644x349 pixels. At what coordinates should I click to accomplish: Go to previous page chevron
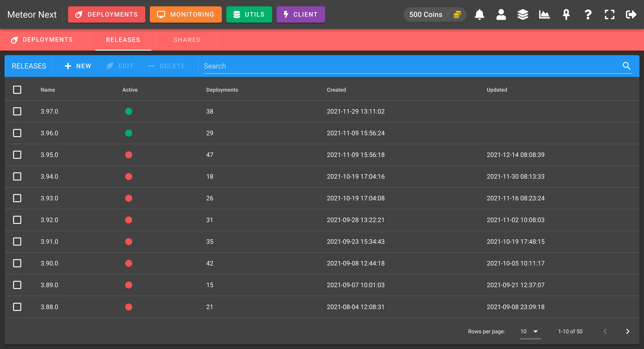tap(605, 331)
